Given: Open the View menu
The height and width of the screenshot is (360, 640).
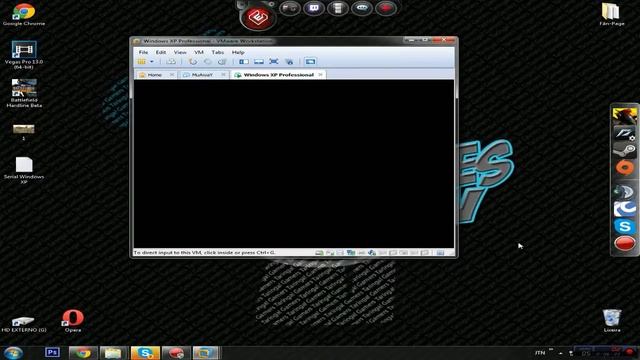Looking at the screenshot, I should point(180,52).
